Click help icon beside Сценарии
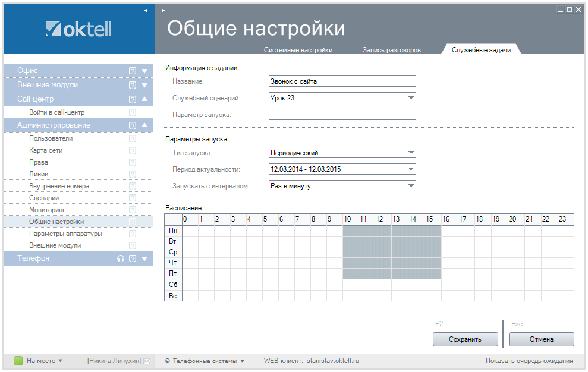588x372 pixels. coord(133,198)
